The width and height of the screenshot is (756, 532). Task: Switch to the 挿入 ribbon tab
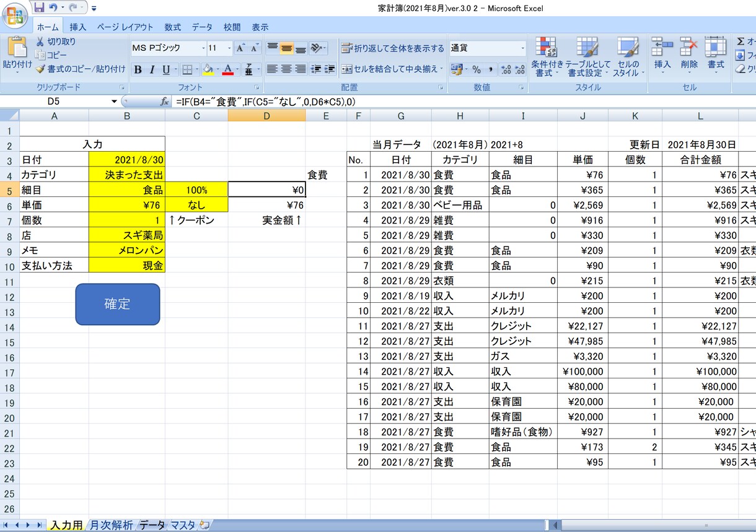pos(78,27)
